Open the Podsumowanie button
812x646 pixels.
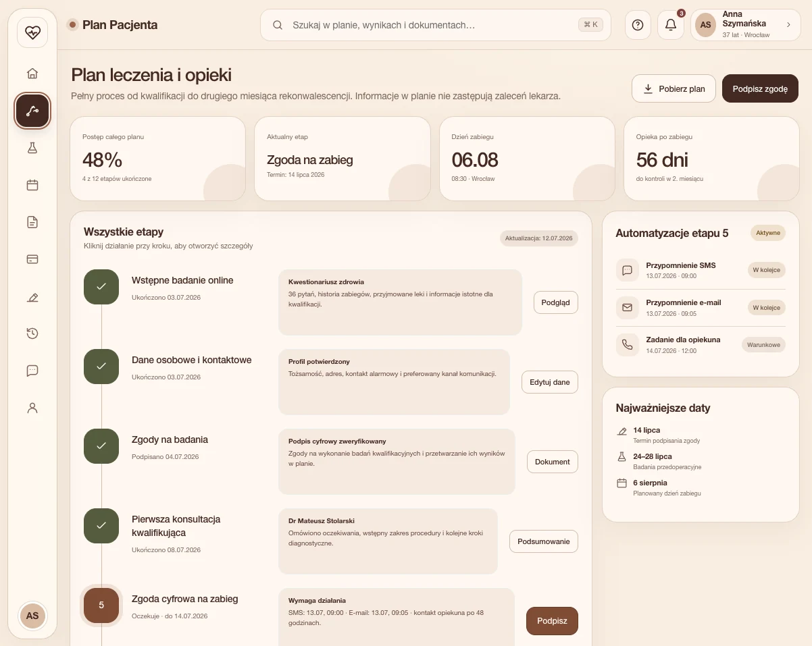pos(543,541)
